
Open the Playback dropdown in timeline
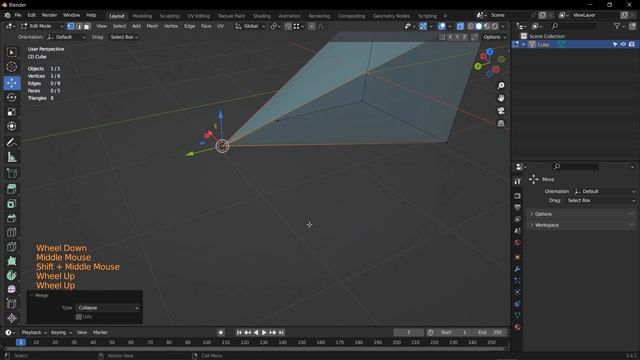(x=33, y=332)
